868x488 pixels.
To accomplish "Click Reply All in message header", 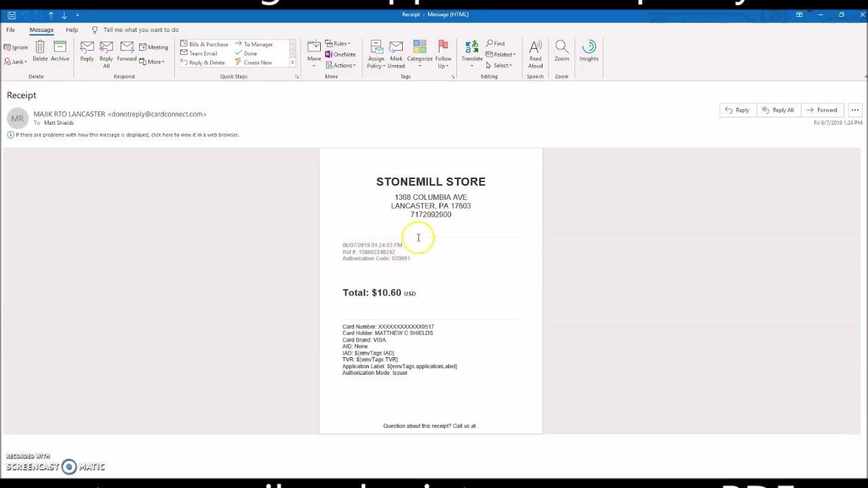I will click(x=777, y=110).
